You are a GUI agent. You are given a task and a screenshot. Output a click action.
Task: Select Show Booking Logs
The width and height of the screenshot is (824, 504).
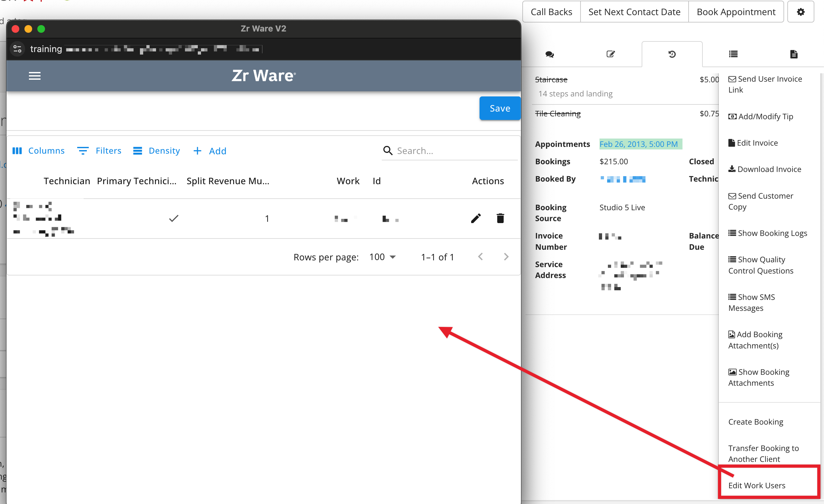768,233
